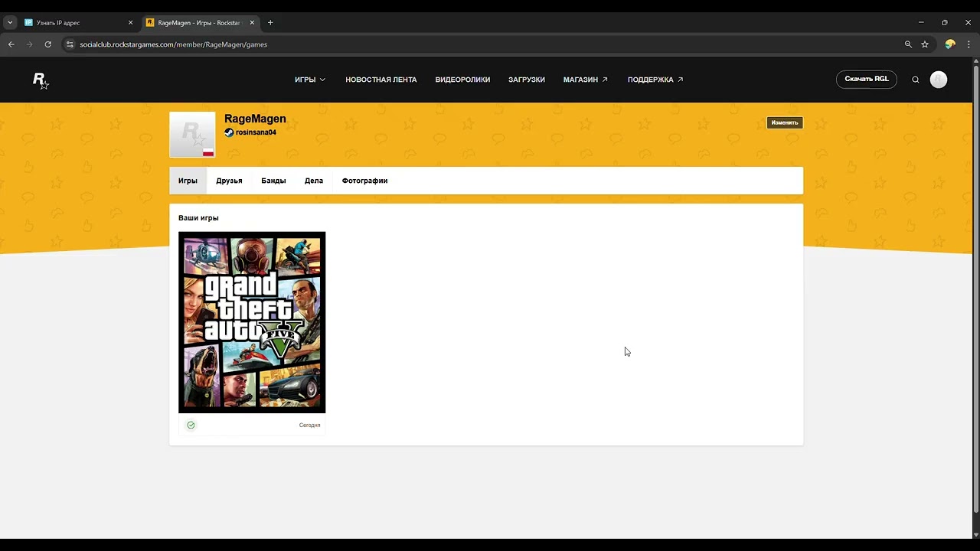This screenshot has width=980, height=551.
Task: Reload the page with the refresh icon
Action: click(48, 44)
